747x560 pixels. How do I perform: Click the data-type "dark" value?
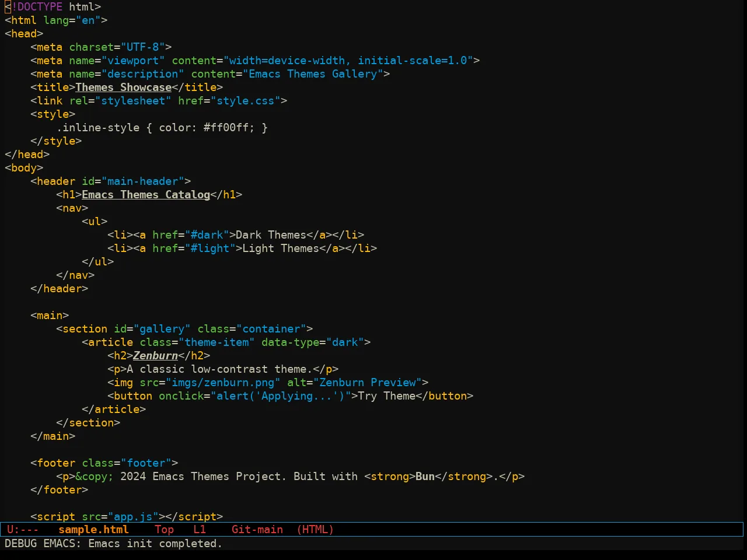tap(345, 342)
